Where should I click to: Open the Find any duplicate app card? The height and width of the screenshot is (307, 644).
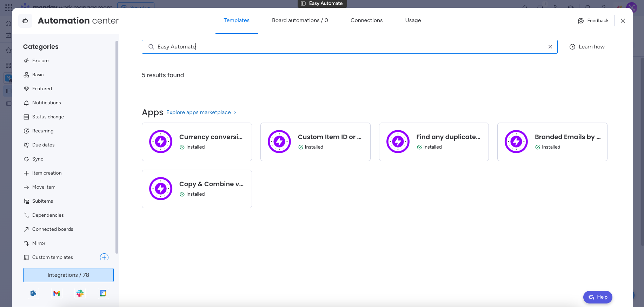click(x=434, y=142)
